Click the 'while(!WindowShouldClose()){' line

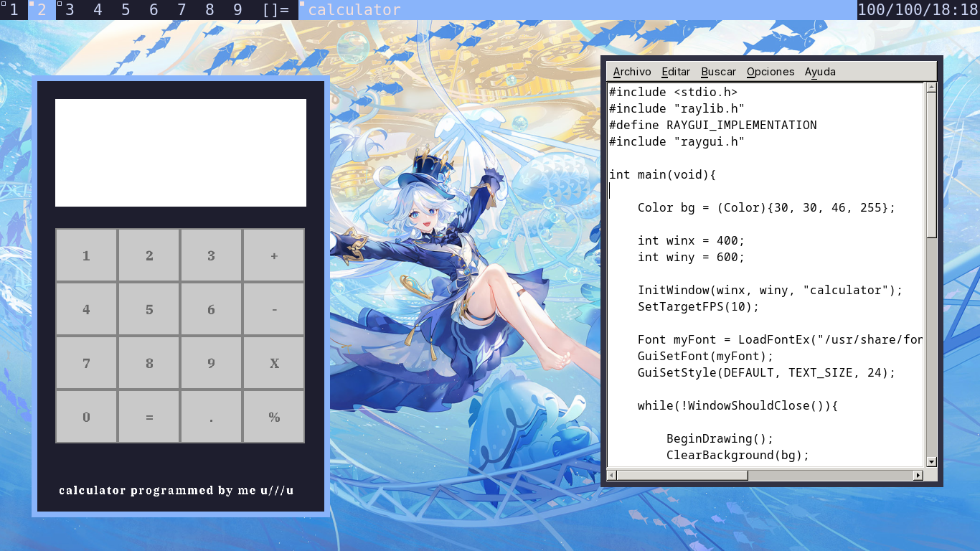(738, 405)
